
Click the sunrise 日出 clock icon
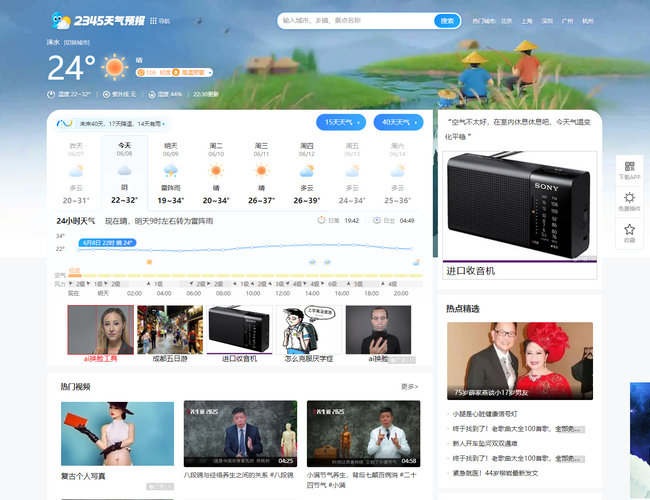tap(378, 220)
